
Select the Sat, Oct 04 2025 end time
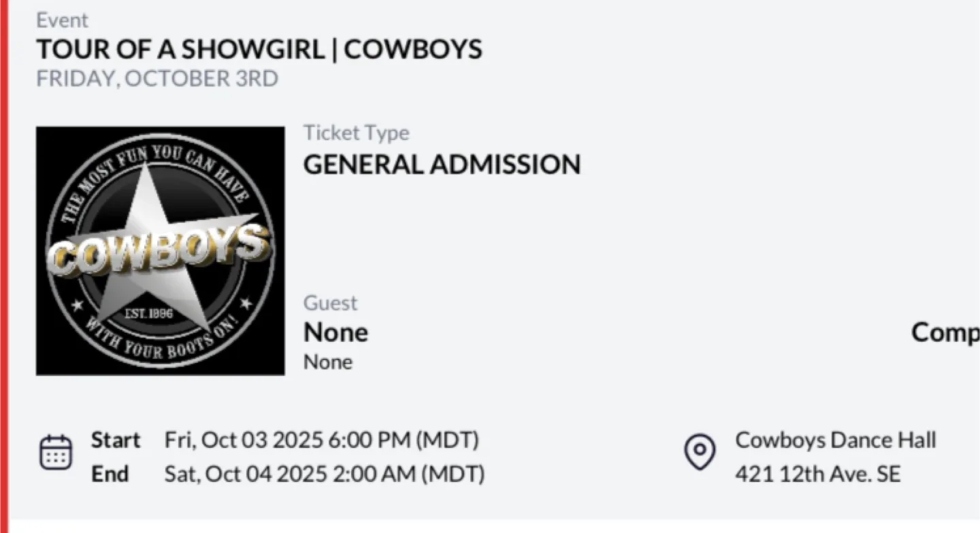324,474
